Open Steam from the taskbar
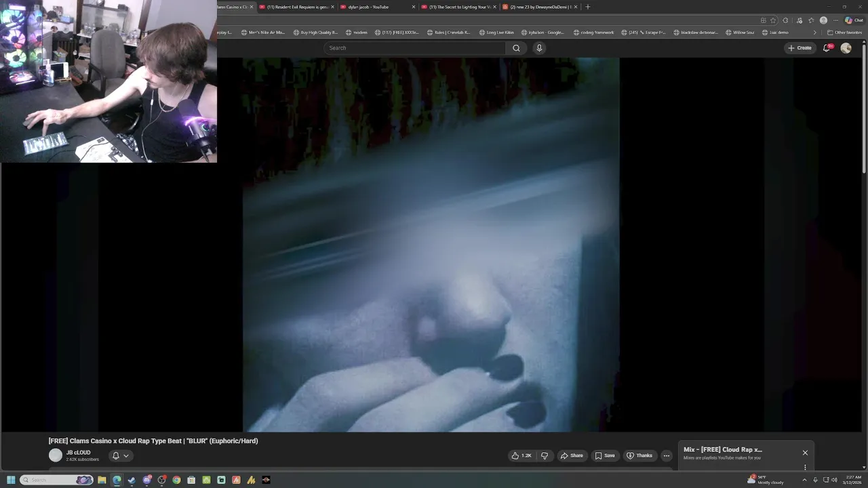The image size is (868, 488). tap(132, 480)
